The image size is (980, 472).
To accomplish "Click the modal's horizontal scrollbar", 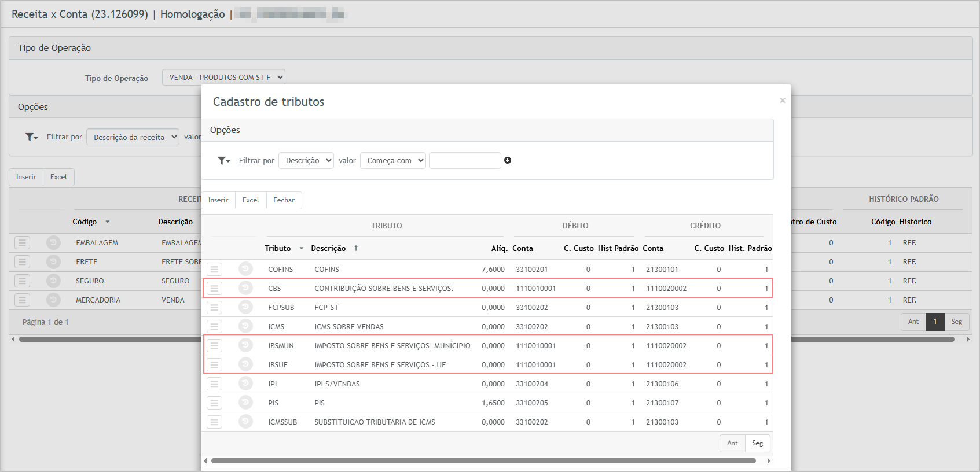I will click(x=483, y=461).
